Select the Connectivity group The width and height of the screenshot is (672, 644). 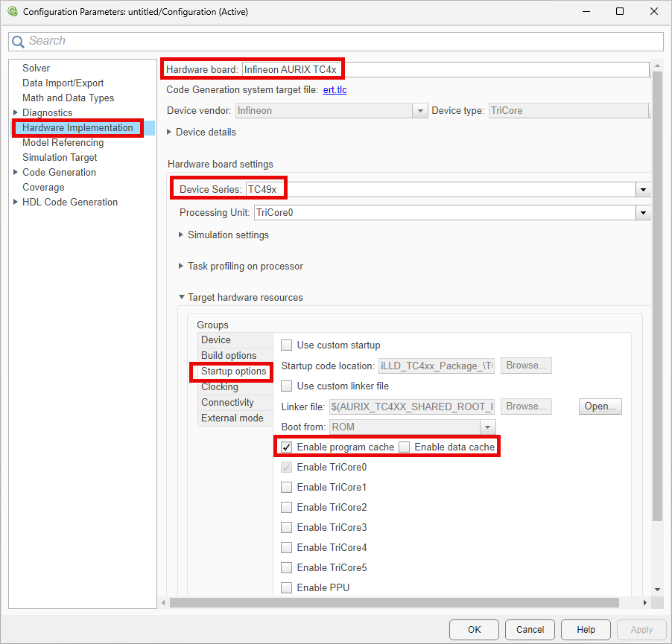coord(225,402)
